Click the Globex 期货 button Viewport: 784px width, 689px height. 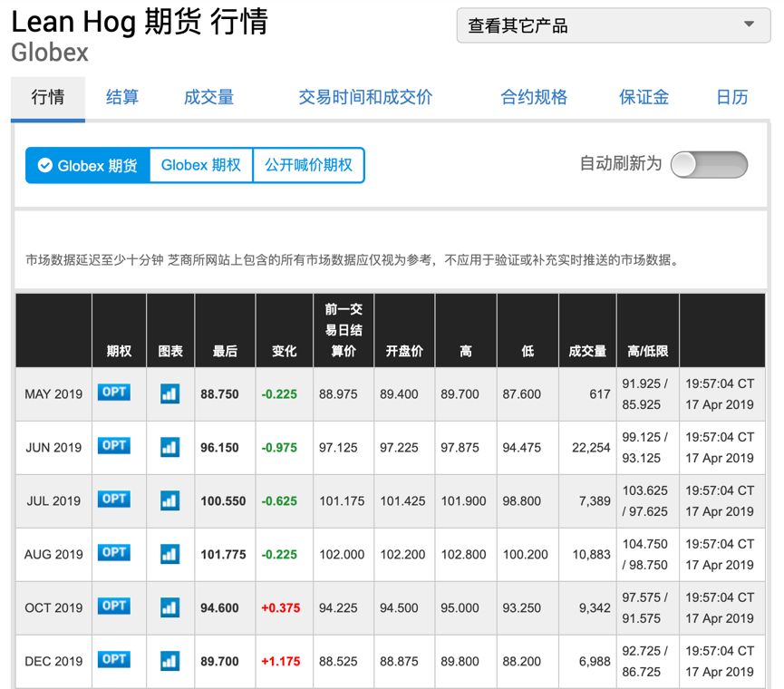(x=87, y=165)
